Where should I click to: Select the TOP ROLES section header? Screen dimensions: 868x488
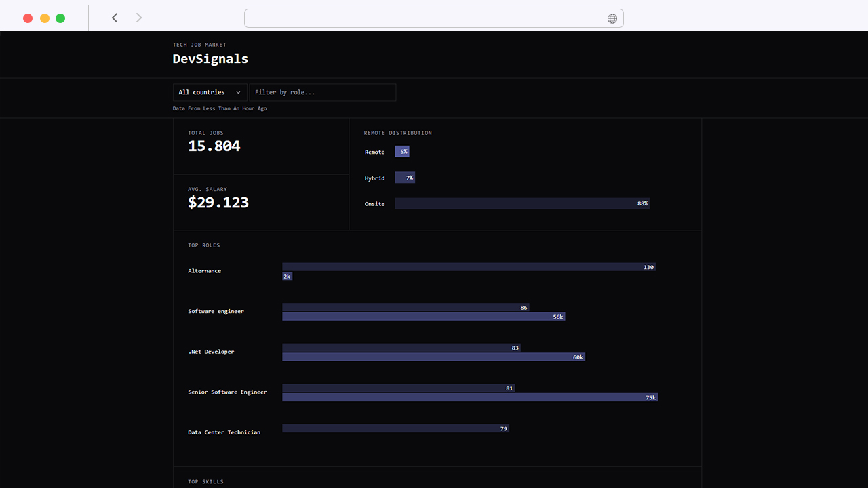tap(203, 245)
